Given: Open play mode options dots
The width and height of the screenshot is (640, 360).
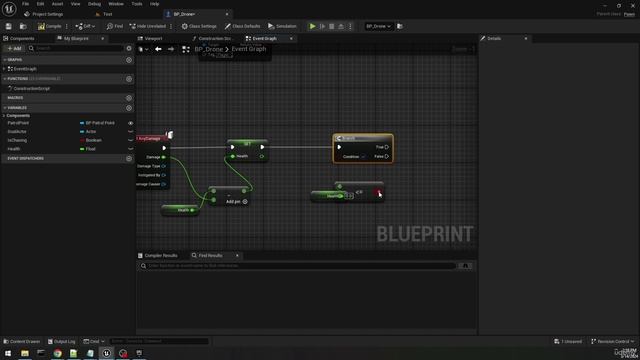Looking at the screenshot, I should pos(350,26).
